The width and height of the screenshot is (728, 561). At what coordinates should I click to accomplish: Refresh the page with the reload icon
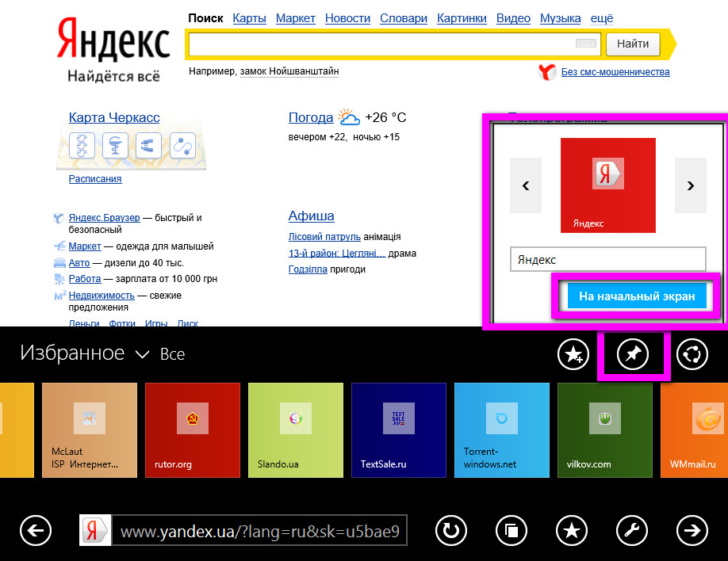coord(450,530)
